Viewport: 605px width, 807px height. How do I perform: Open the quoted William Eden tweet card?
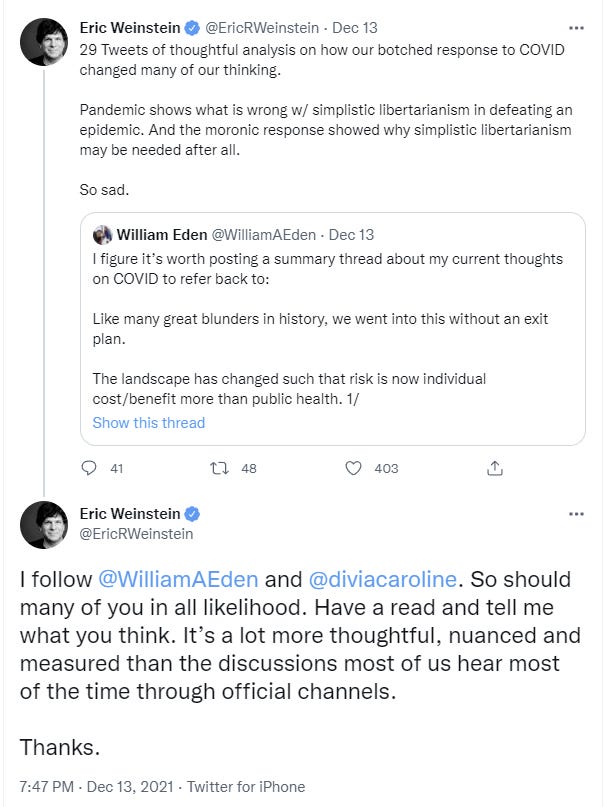click(332, 330)
